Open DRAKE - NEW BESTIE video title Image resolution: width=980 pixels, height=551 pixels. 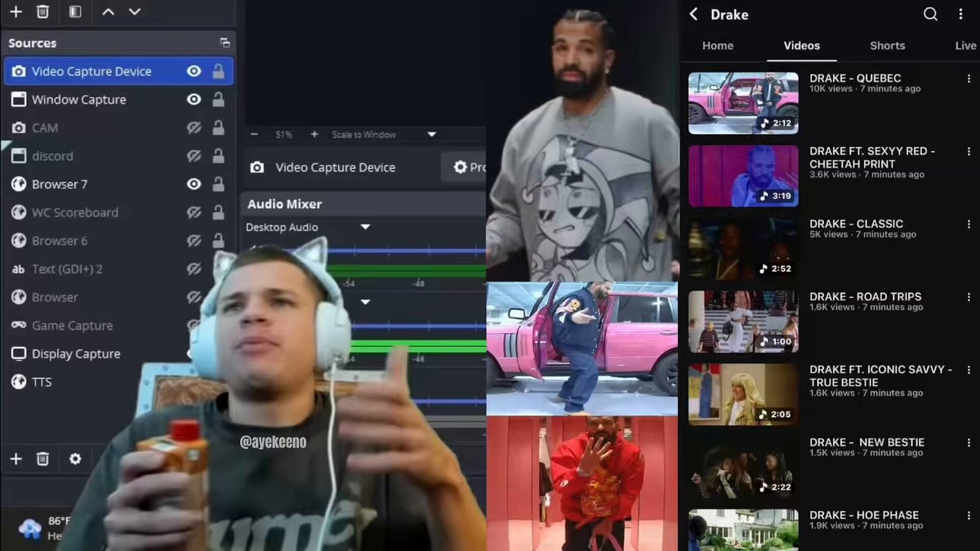point(866,442)
